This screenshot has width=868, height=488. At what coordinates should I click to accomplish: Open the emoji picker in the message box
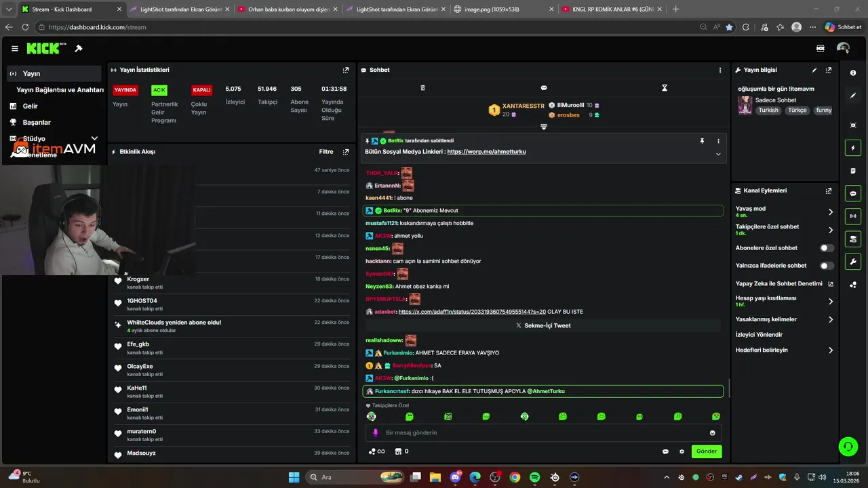[x=713, y=432]
